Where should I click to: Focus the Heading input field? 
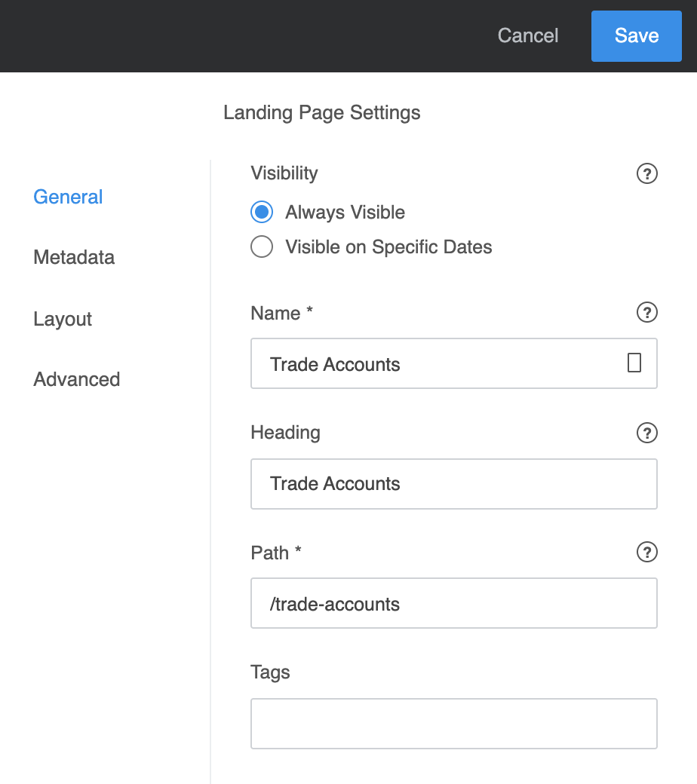pos(454,484)
